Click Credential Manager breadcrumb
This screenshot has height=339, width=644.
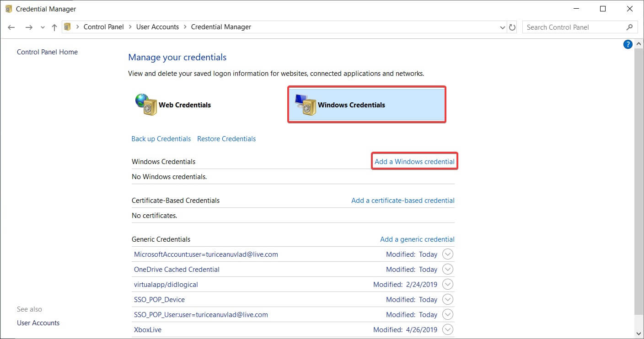pyautogui.click(x=221, y=27)
